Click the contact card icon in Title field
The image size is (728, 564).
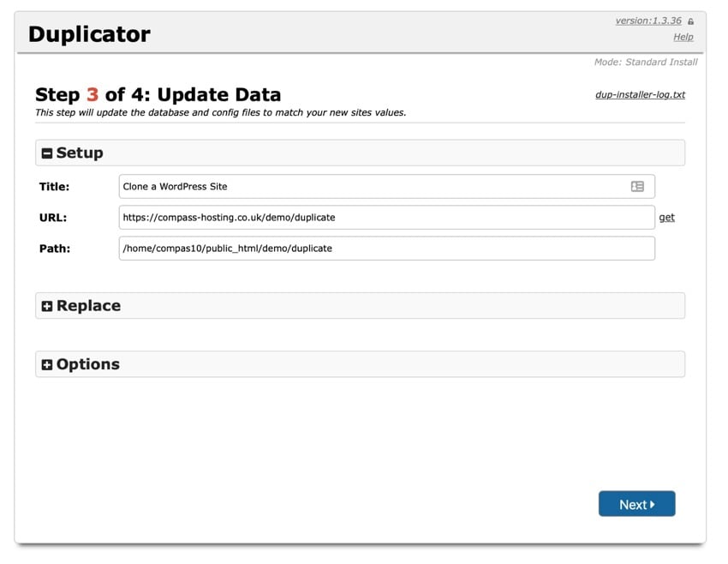click(x=637, y=186)
